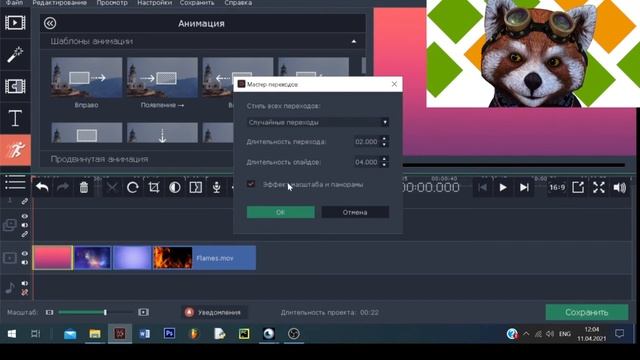Open Word from the taskbar
Viewport: 640px width, 360px height.
(144, 334)
